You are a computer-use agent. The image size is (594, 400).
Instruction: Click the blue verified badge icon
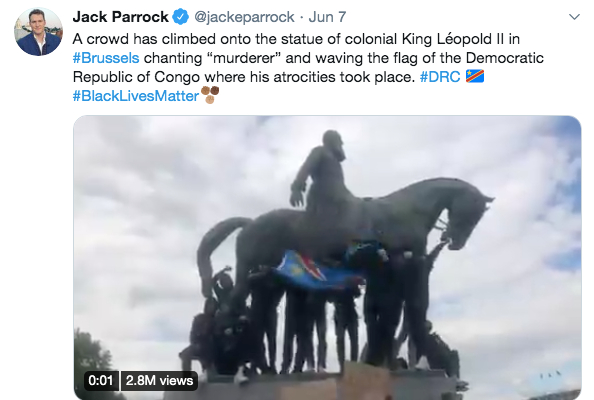pyautogui.click(x=181, y=17)
